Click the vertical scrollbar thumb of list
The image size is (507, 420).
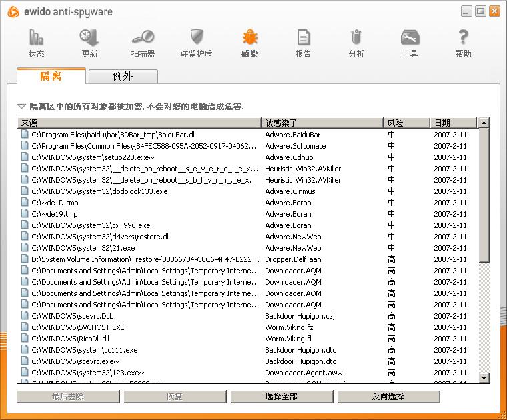point(484,195)
